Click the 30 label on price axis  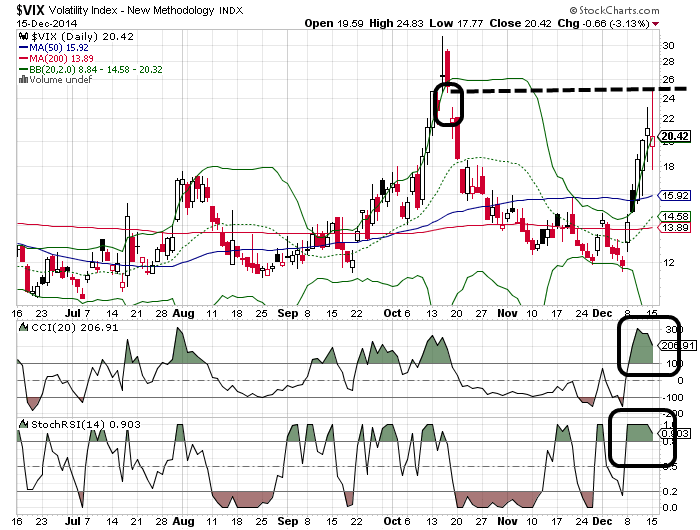coord(668,46)
